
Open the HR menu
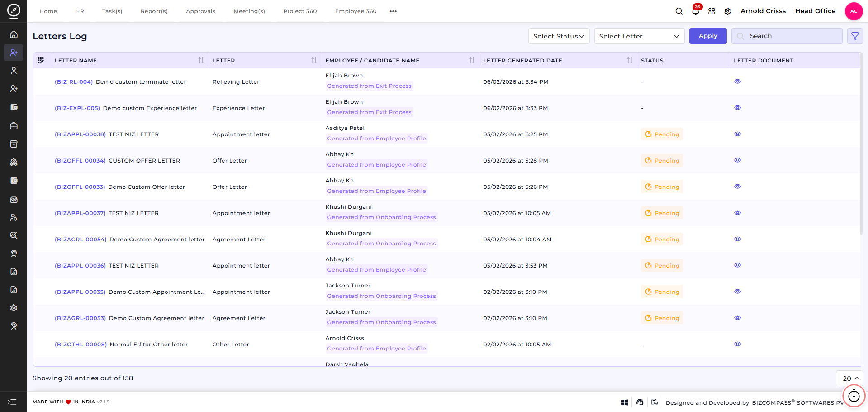[80, 11]
